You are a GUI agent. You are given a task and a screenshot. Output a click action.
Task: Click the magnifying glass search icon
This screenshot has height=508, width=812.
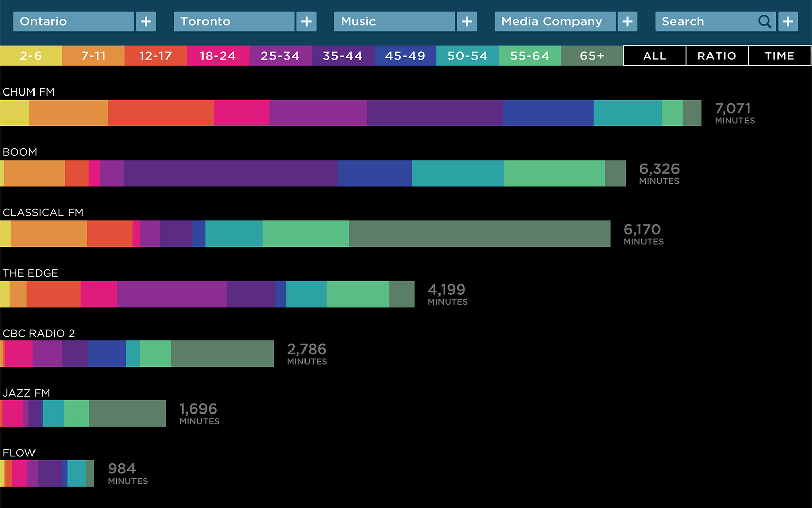(764, 22)
